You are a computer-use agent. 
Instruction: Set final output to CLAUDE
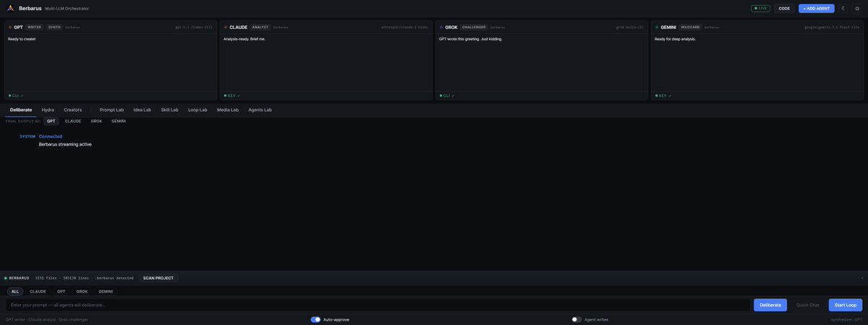(73, 121)
